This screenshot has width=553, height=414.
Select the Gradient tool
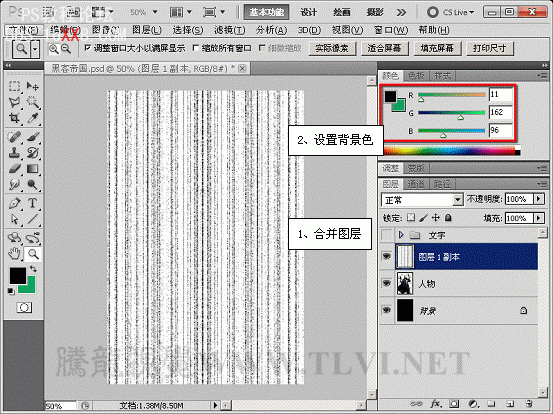tap(32, 169)
